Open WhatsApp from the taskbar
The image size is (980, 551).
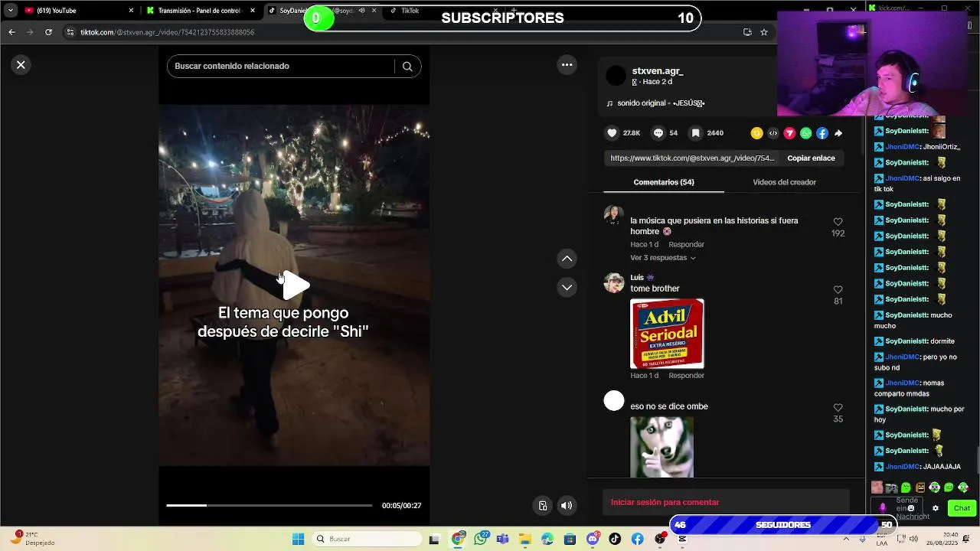[481, 539]
